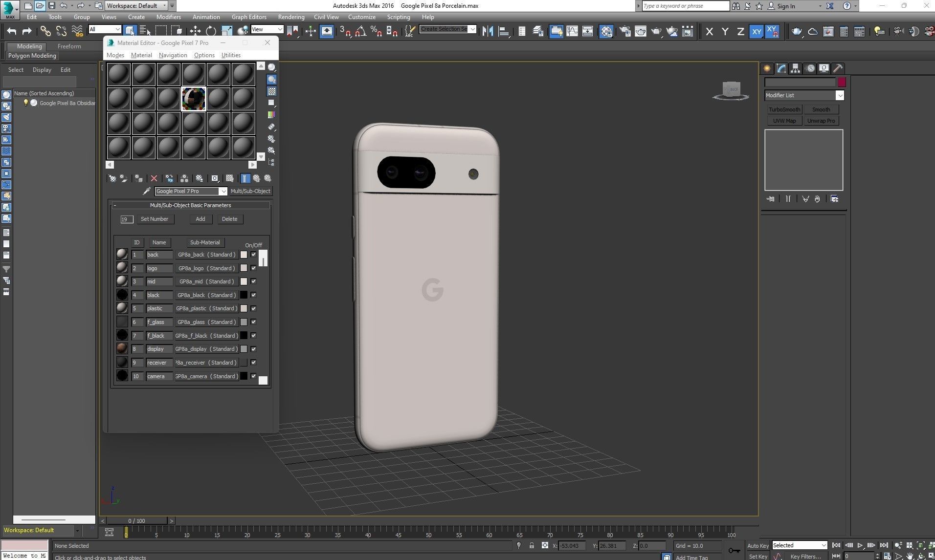The height and width of the screenshot is (560, 935).
Task: Click the Undo arrow in main toolbar
Action: pyautogui.click(x=12, y=31)
